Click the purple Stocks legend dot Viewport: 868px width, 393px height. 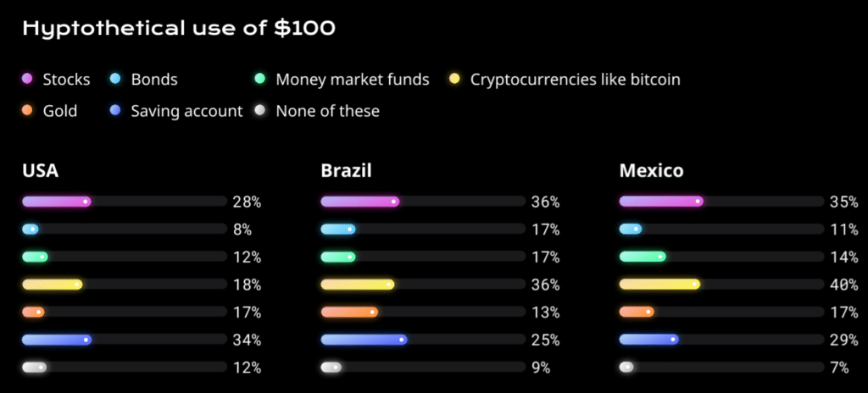tap(28, 79)
